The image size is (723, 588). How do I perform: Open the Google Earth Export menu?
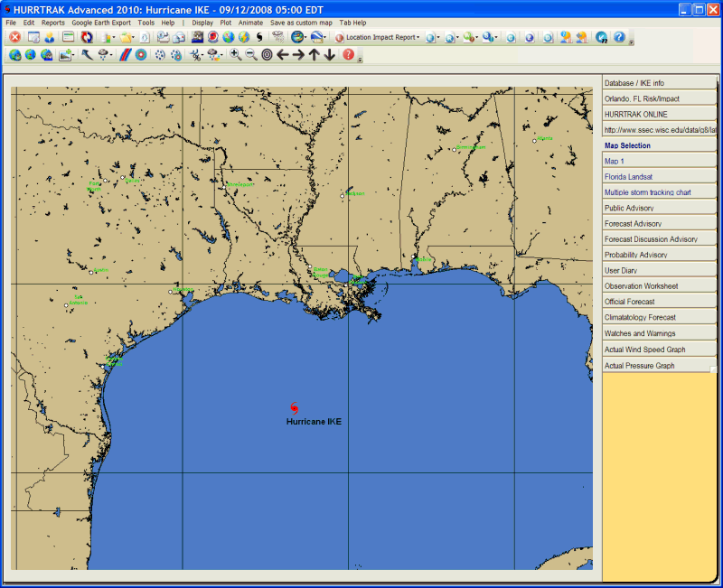[x=101, y=22]
